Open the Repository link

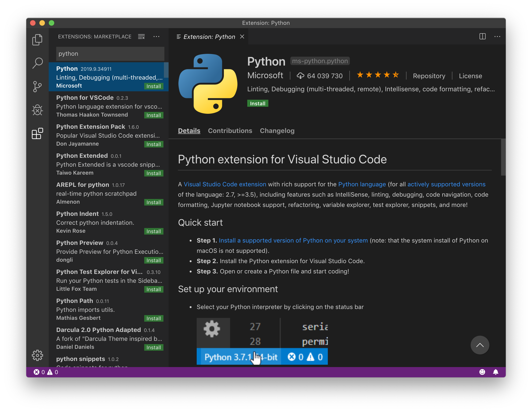point(429,76)
